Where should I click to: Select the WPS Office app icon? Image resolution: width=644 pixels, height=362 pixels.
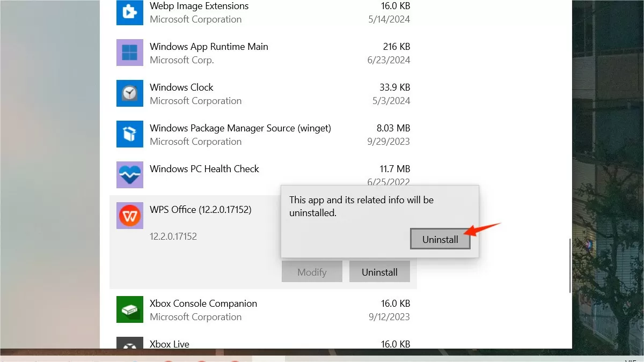(129, 216)
